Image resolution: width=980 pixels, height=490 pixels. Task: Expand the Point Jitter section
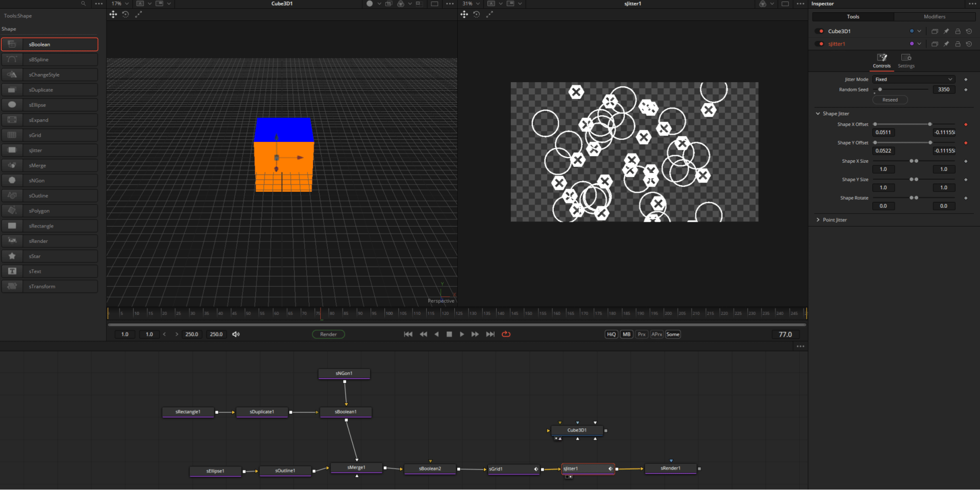819,219
